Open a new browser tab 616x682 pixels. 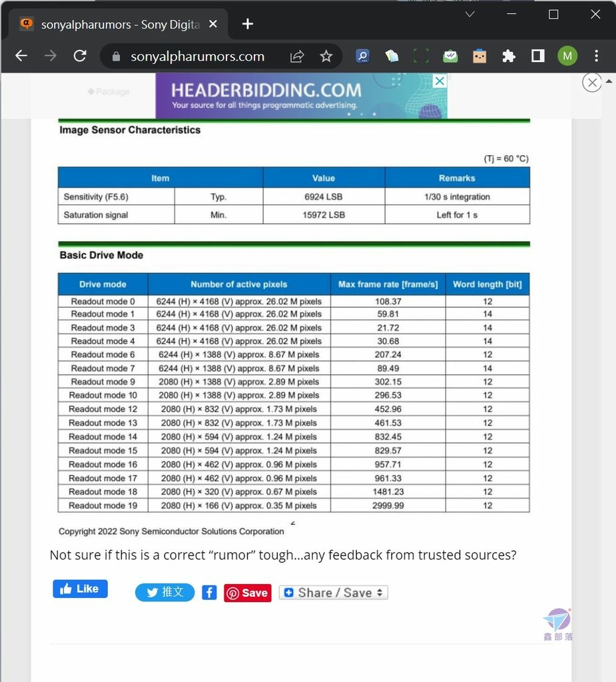click(248, 24)
